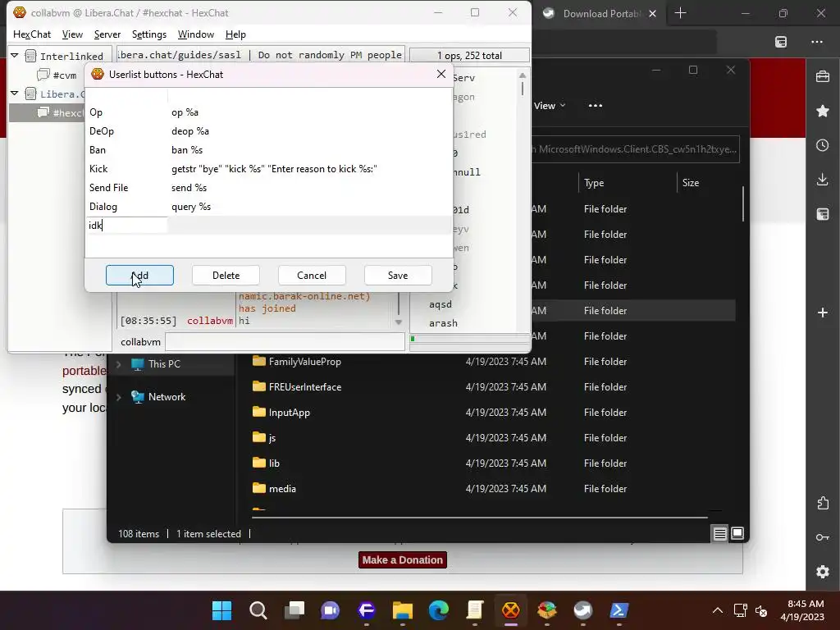840x630 pixels.
Task: Open Favorites star in Edge sidebar
Action: coord(822,111)
